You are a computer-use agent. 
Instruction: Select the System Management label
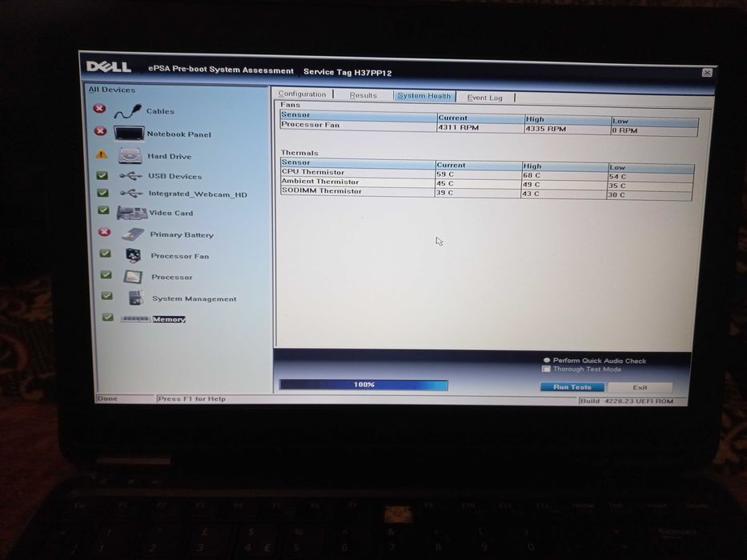point(194,298)
